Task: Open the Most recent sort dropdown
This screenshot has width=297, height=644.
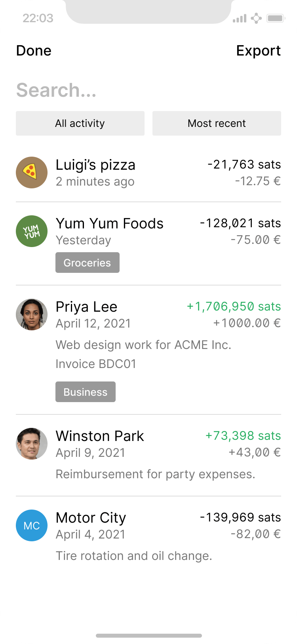Action: (x=217, y=123)
